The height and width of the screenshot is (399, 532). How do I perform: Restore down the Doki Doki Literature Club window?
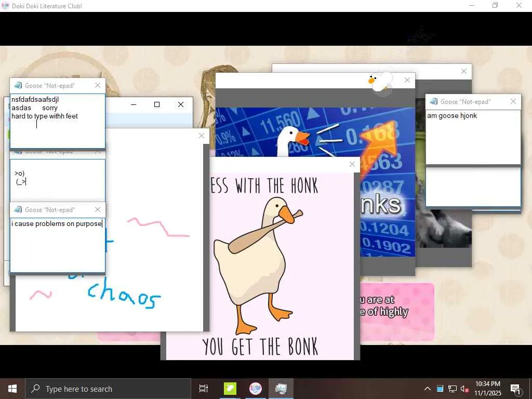pyautogui.click(x=495, y=5)
